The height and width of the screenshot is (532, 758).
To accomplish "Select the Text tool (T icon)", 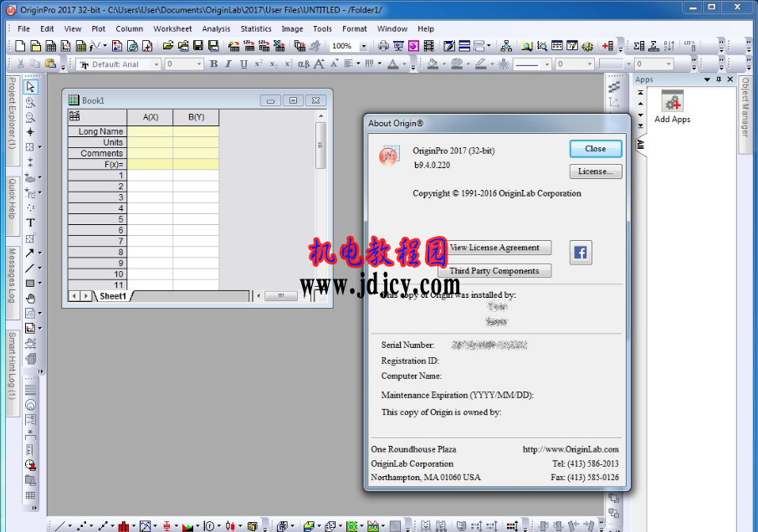I will coord(30,223).
